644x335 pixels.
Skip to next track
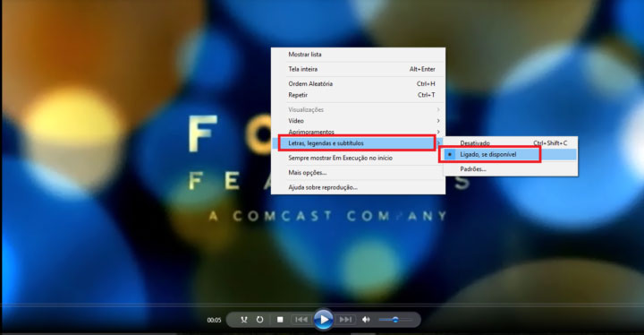(345, 320)
